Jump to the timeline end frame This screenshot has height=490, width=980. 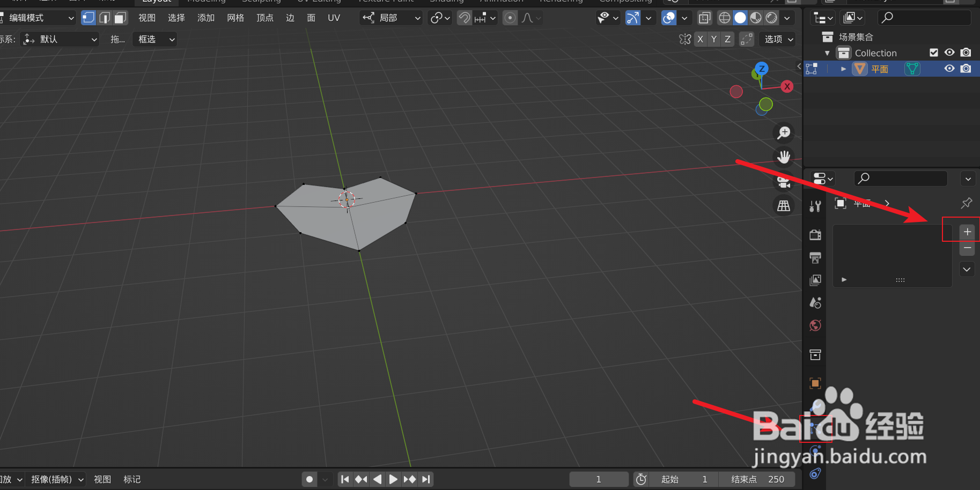click(x=426, y=479)
